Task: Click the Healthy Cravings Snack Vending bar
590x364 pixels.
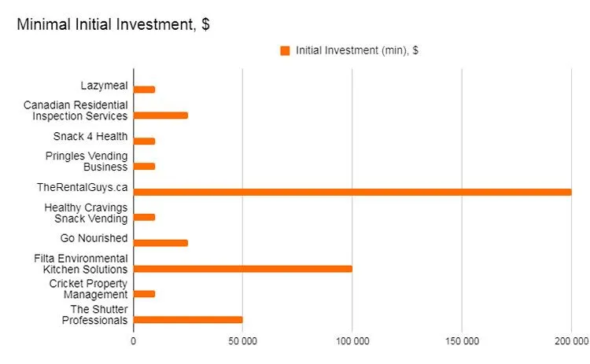Action: pyautogui.click(x=144, y=217)
